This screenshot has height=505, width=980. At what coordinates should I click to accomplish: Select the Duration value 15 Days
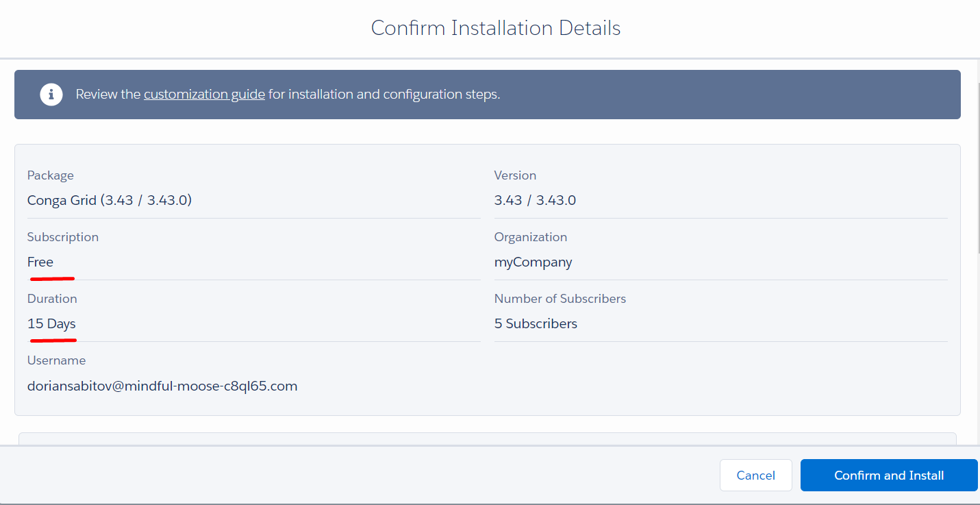51,323
